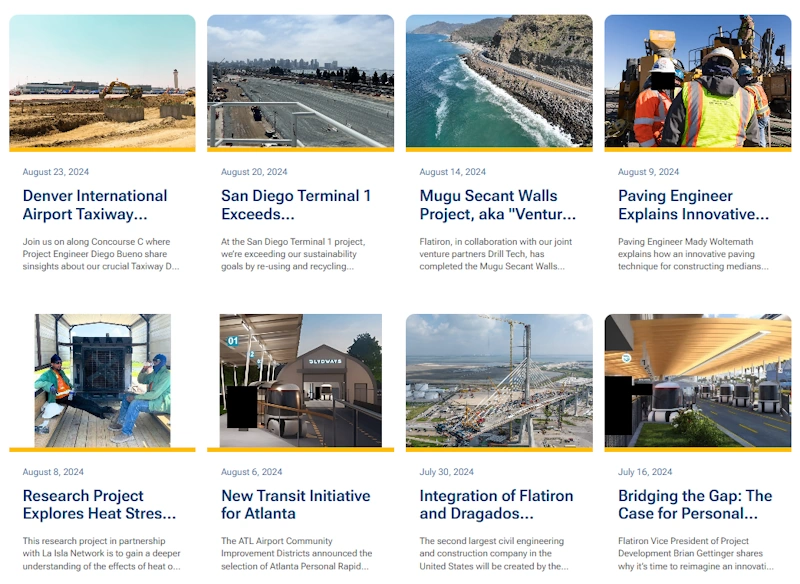Click the Denver airport construction site thumbnail

point(102,82)
